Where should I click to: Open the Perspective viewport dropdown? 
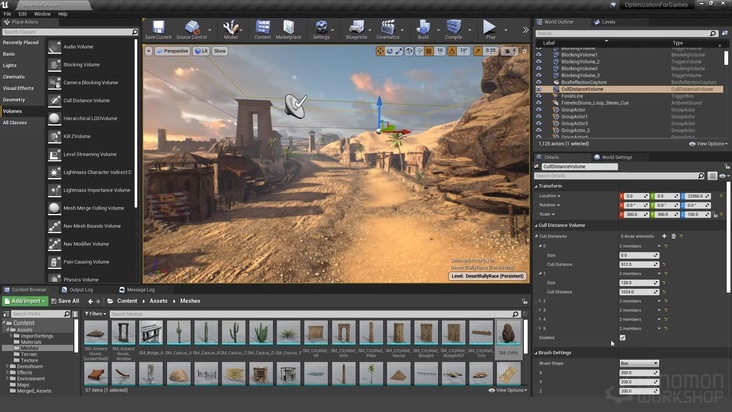click(173, 51)
